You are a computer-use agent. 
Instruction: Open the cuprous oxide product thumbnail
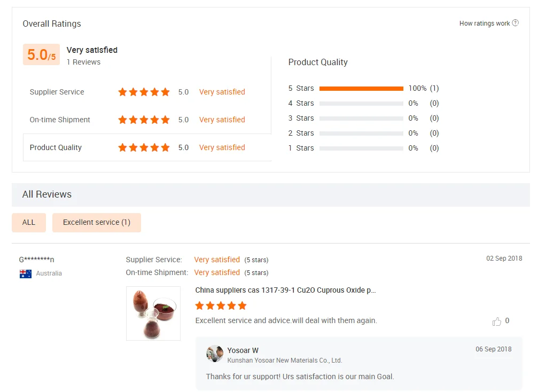coord(153,313)
